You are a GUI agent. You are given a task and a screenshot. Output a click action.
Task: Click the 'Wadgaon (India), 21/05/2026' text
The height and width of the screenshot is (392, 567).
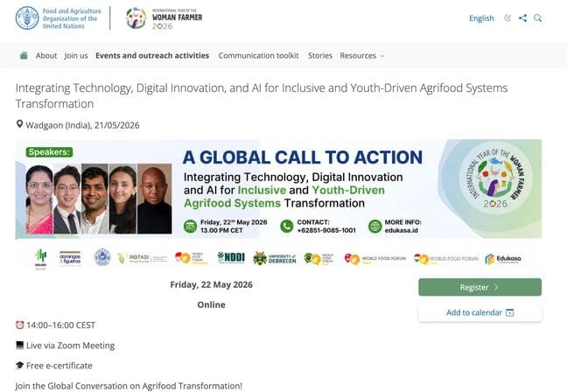82,125
